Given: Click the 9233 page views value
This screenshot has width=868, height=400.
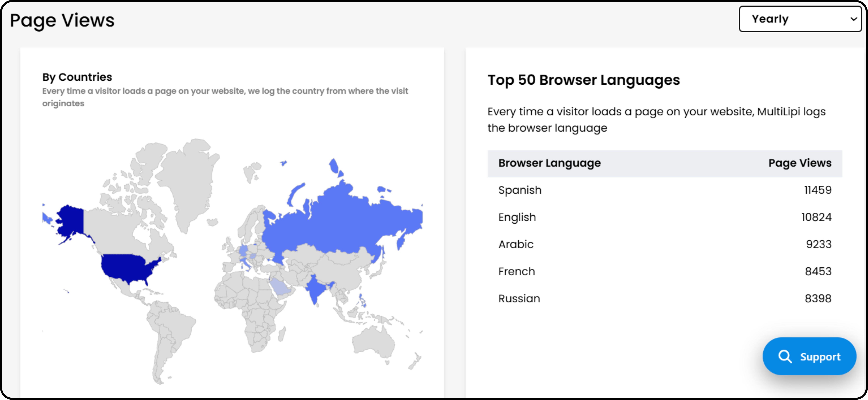Looking at the screenshot, I should click(818, 244).
